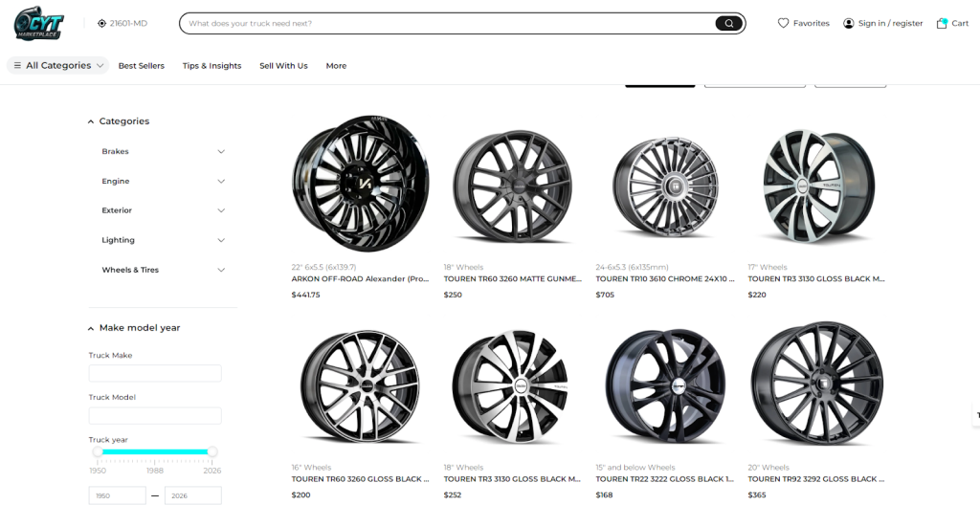This screenshot has height=505, width=980.
Task: Click the CYT Marketplace logo
Action: pos(38,23)
